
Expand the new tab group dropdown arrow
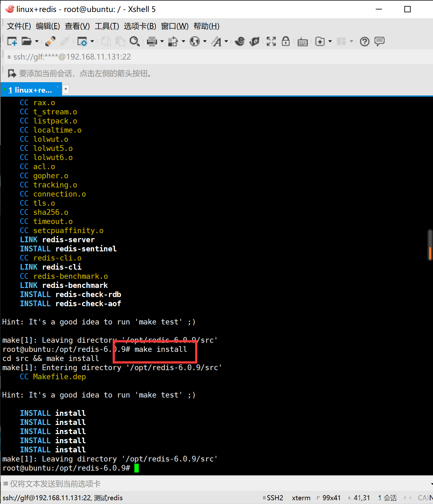(x=330, y=41)
